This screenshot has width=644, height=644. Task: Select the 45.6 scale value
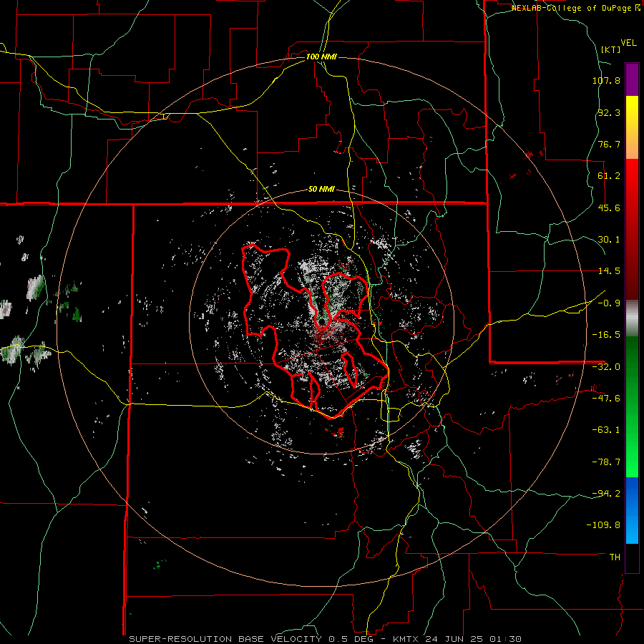click(x=609, y=208)
